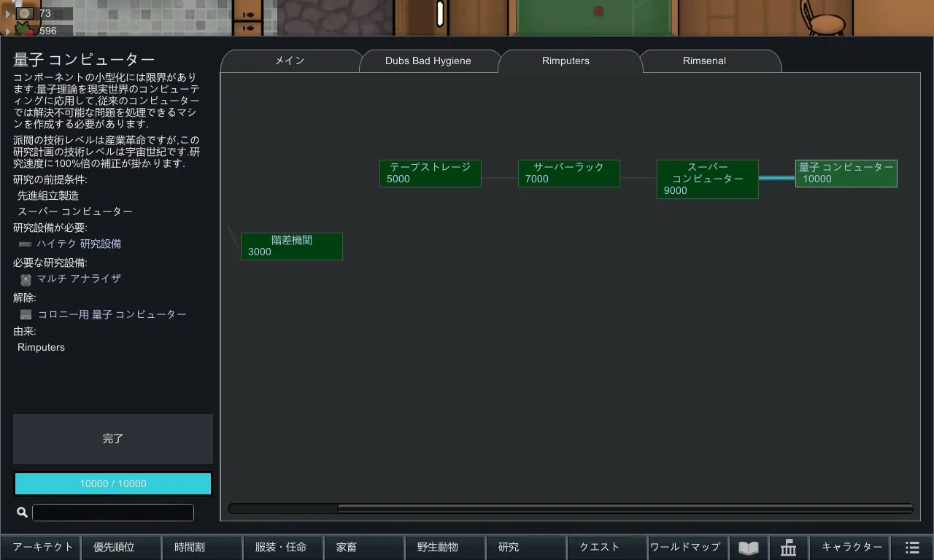Select the 階差機関 research node
The height and width of the screenshot is (560, 934).
tap(291, 246)
